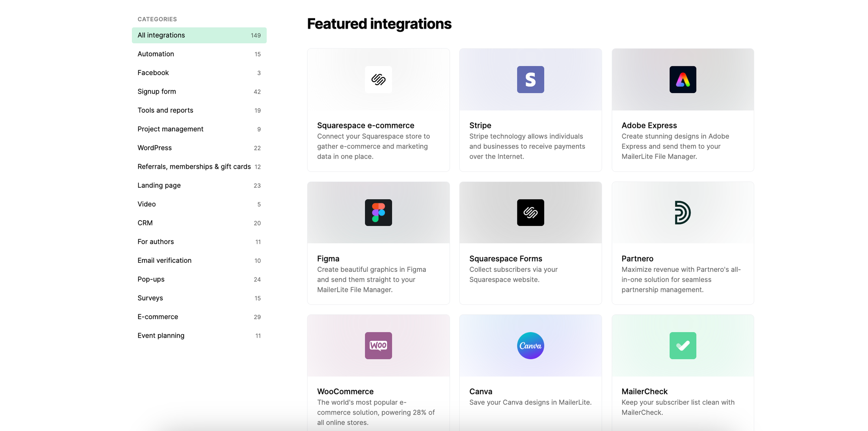Select the Email verification category
This screenshot has width=868, height=431.
pos(164,260)
